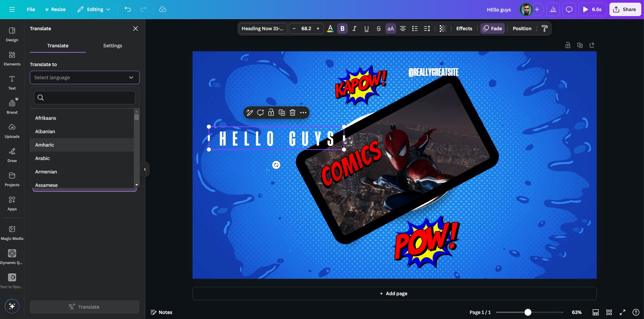Add collaborator with plus button
This screenshot has height=319, width=644.
click(x=537, y=9)
